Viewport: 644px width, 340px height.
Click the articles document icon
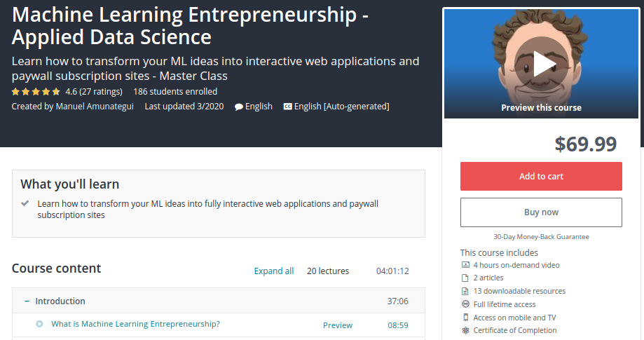point(465,278)
